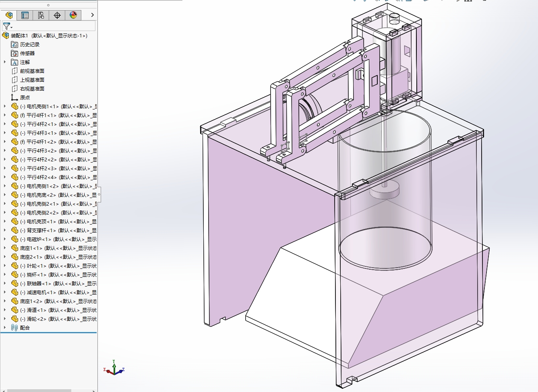This screenshot has width=538, height=392.
Task: Expand the 底座2<1> component
Action: click(5, 257)
